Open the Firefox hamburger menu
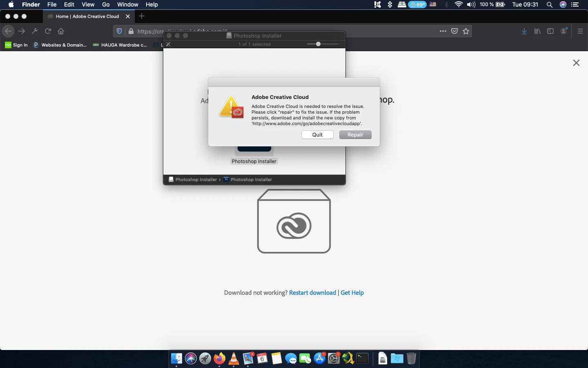The image size is (588, 368). click(580, 31)
